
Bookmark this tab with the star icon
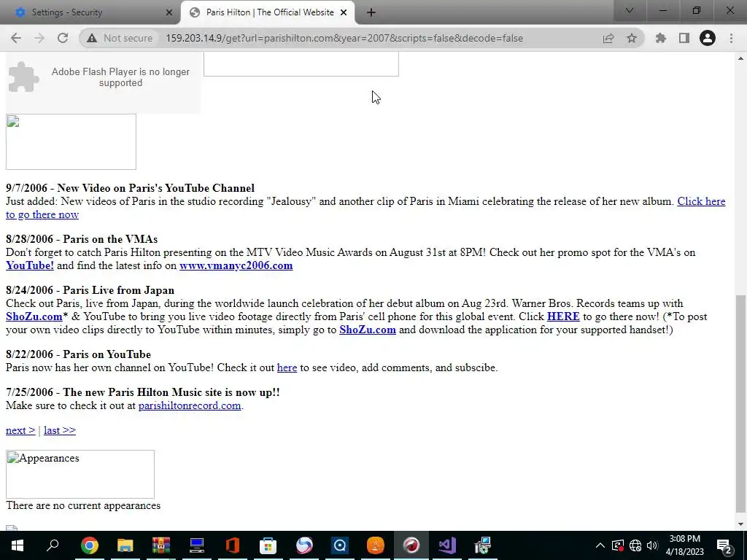click(x=632, y=38)
